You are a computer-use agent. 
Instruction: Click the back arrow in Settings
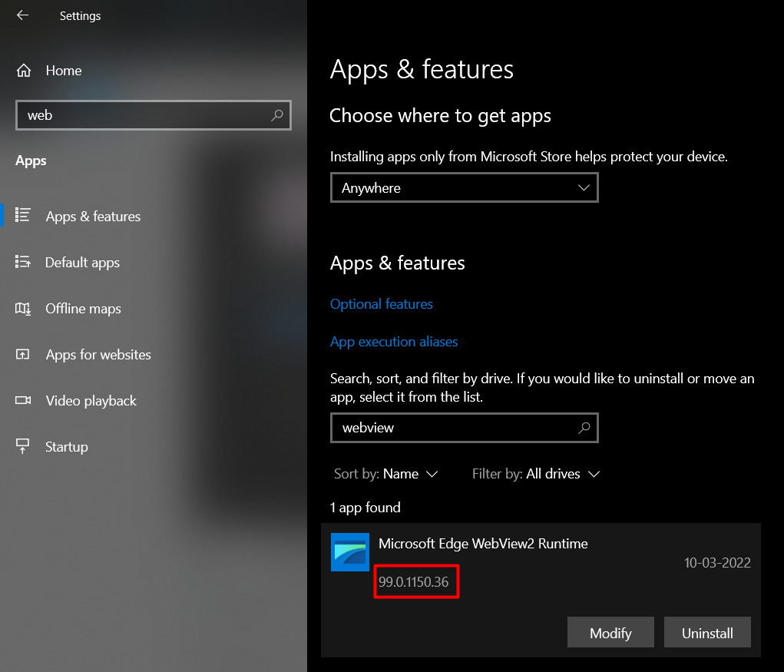(x=22, y=15)
